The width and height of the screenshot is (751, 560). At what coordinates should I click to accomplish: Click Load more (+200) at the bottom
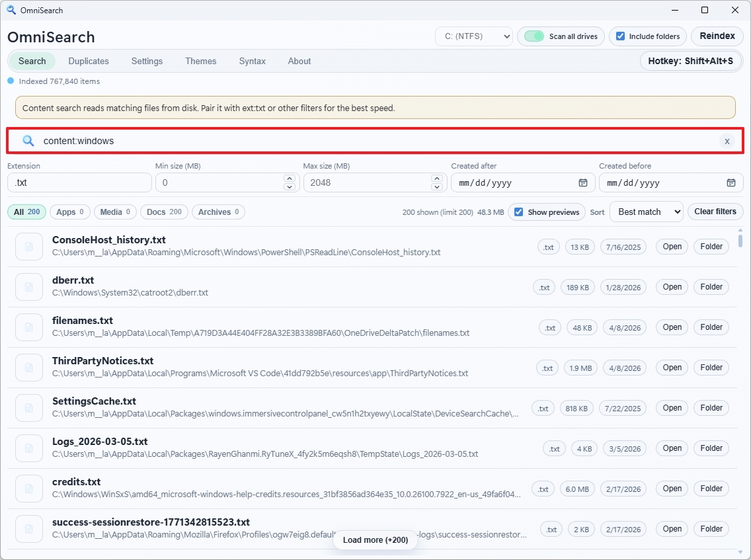(x=375, y=540)
